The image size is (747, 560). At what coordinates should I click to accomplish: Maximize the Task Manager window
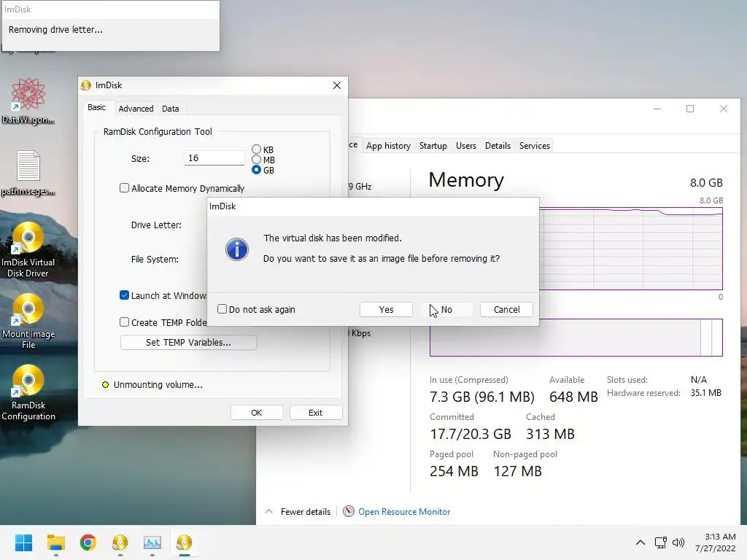tap(690, 109)
